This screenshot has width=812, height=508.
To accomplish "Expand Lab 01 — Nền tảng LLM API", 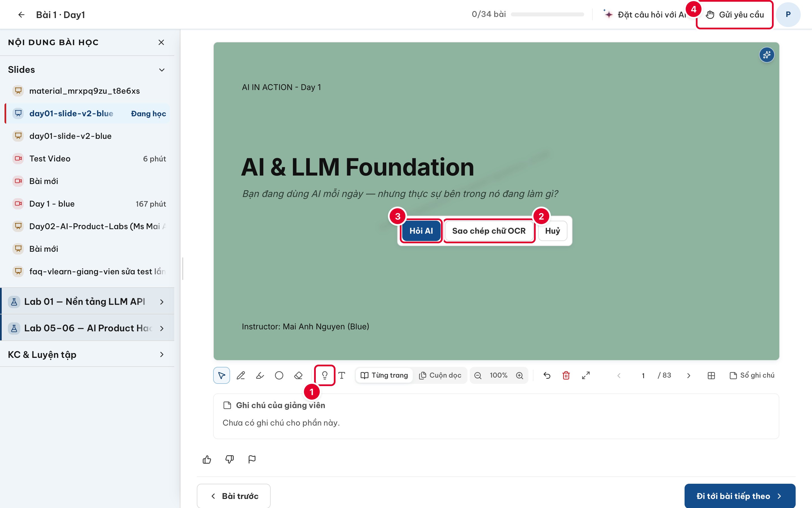I will point(87,301).
